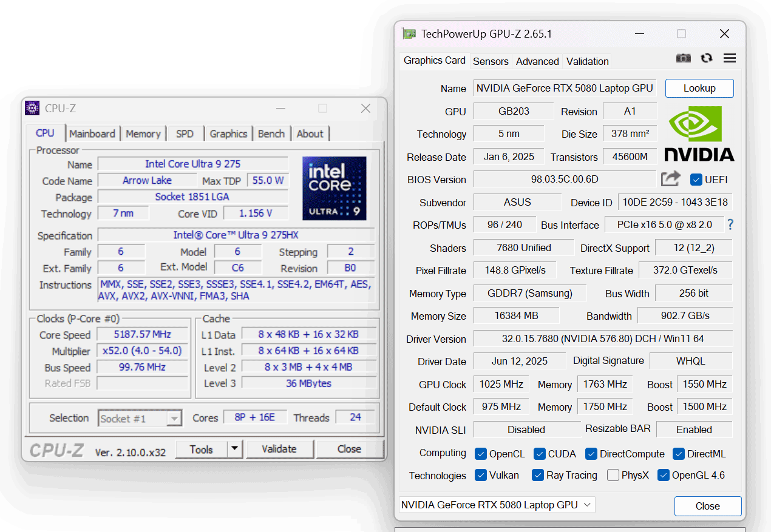Toggle the DirectCompute checkbox
This screenshot has height=532, width=771.
591,454
